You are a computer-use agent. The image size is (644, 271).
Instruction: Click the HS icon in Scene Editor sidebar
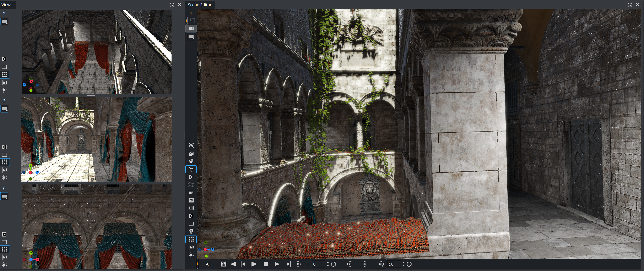pyautogui.click(x=191, y=193)
